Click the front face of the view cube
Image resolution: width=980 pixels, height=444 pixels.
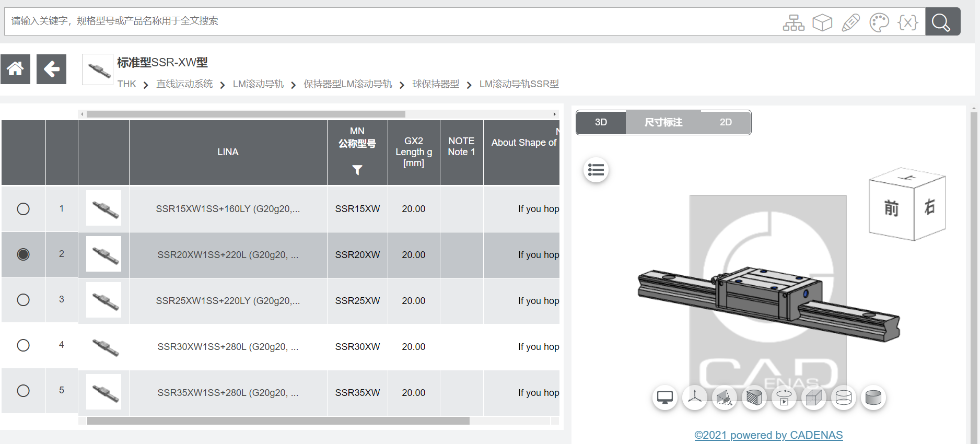[892, 209]
